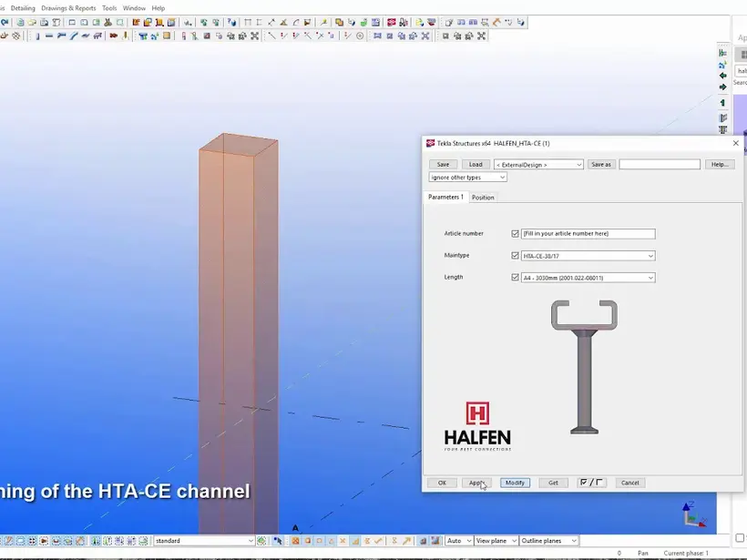Open the ExternalDesign settings dropdown
Image resolution: width=747 pixels, height=560 pixels.
pos(538,164)
